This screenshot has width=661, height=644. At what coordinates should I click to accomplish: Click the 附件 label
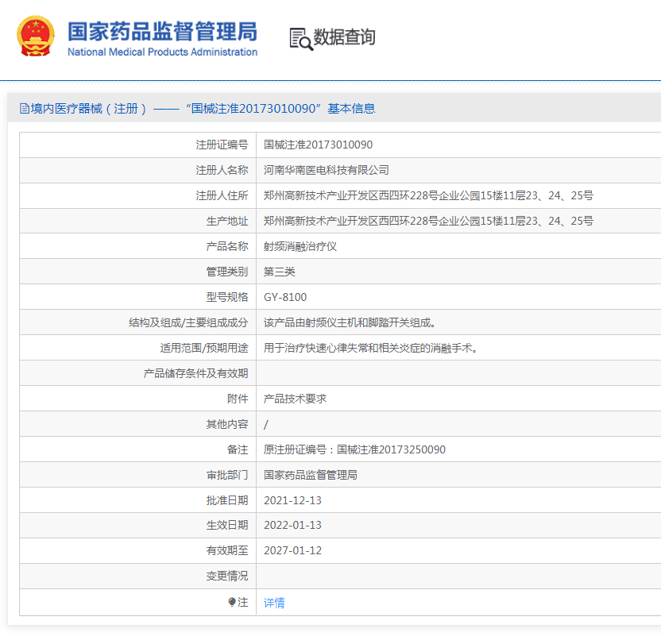(x=238, y=399)
